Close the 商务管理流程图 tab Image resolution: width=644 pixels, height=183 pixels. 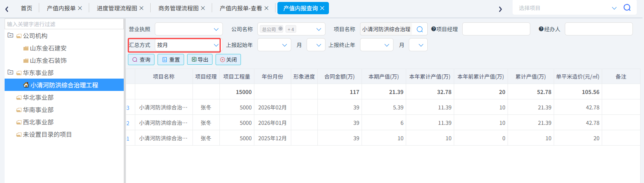click(203, 8)
